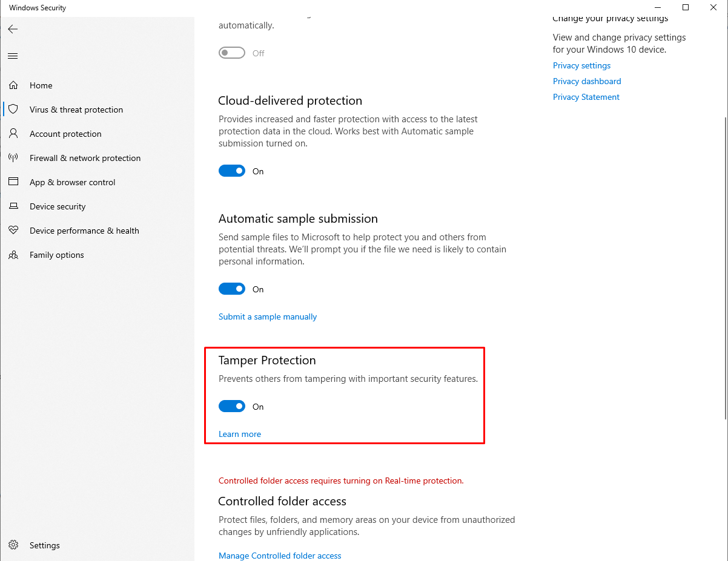Image resolution: width=728 pixels, height=561 pixels.
Task: Click the back arrow to return
Action: tap(12, 28)
